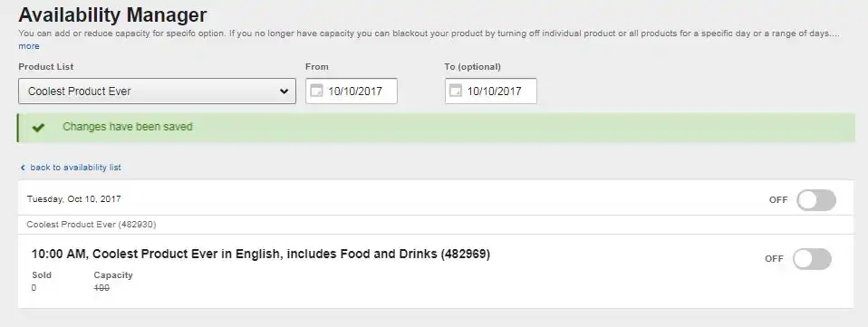868x327 pixels.
Task: Click the Sold count value 0
Action: click(x=34, y=288)
